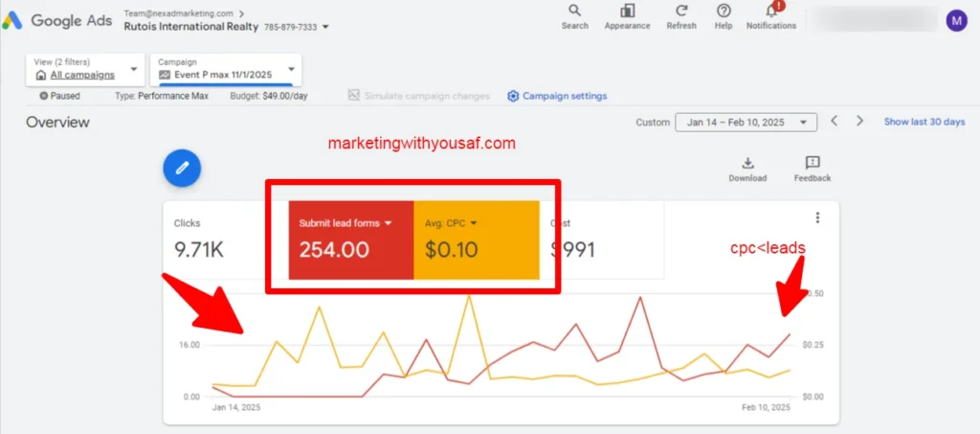The image size is (980, 434).
Task: Click Simulate campaign changes
Action: click(x=419, y=97)
